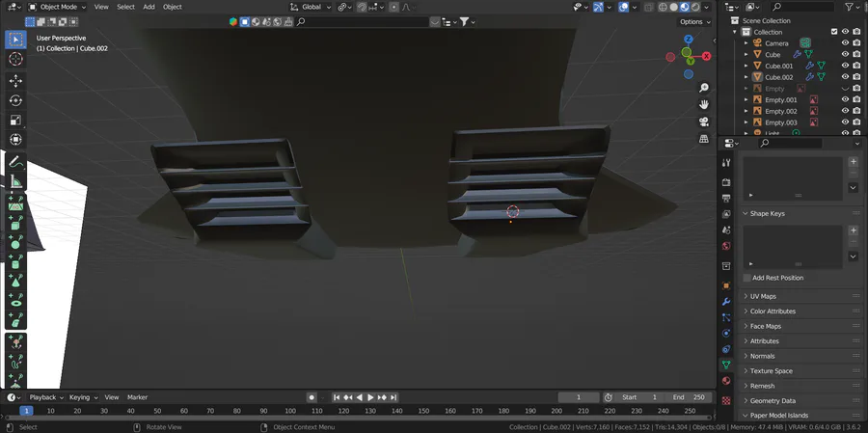
Task: Open the outliner filter funnel
Action: 849,7
